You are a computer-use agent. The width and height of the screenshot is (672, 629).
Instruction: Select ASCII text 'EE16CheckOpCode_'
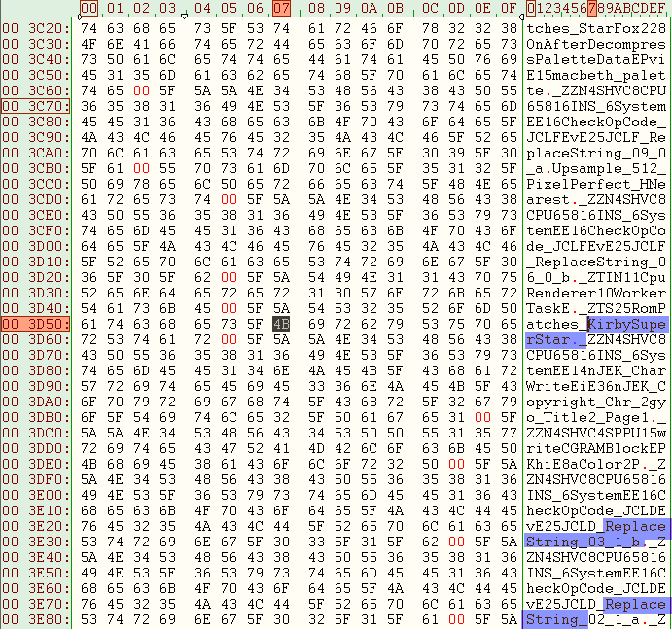pos(596,122)
